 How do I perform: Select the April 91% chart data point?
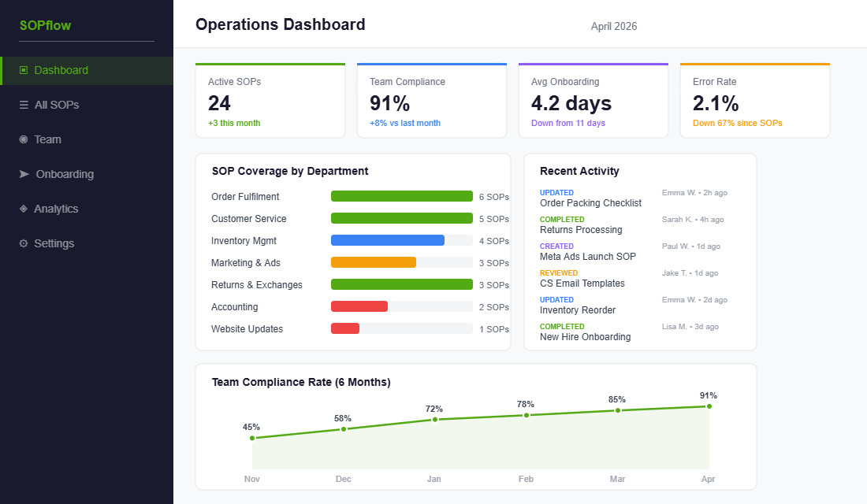tap(709, 406)
